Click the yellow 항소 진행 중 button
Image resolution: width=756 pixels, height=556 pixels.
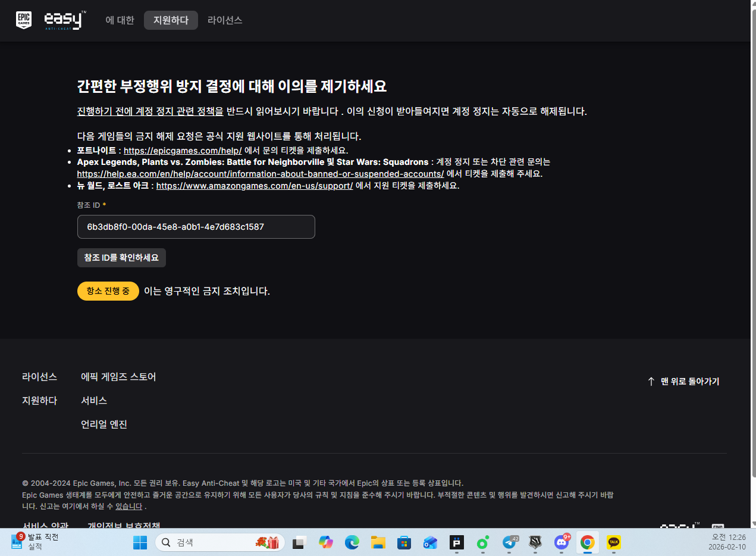click(108, 291)
